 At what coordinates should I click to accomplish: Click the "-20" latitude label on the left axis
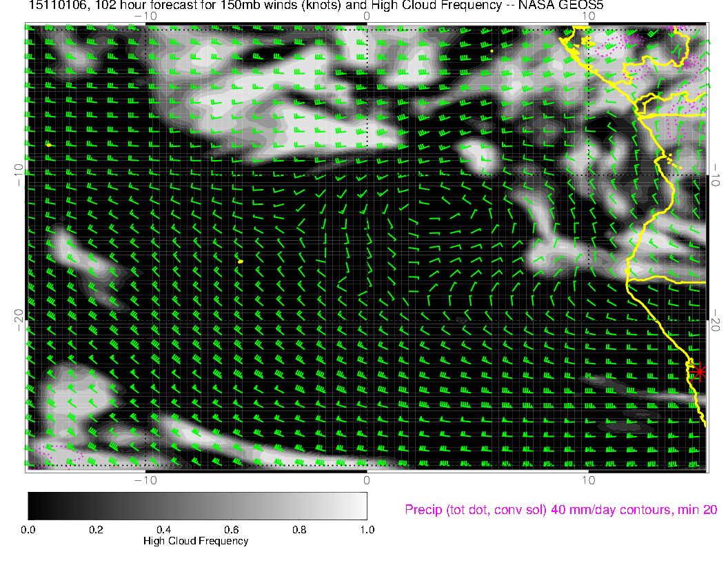point(19,319)
